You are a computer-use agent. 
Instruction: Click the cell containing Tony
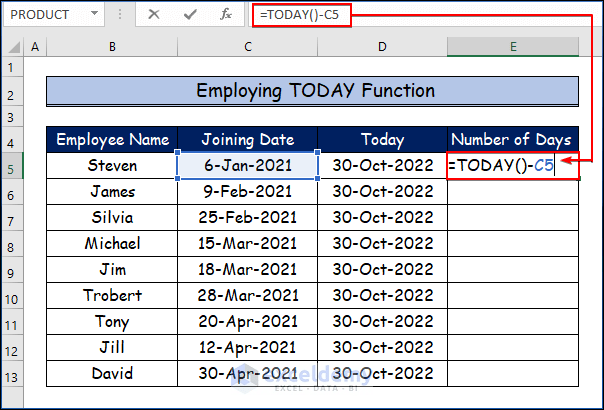click(x=112, y=322)
